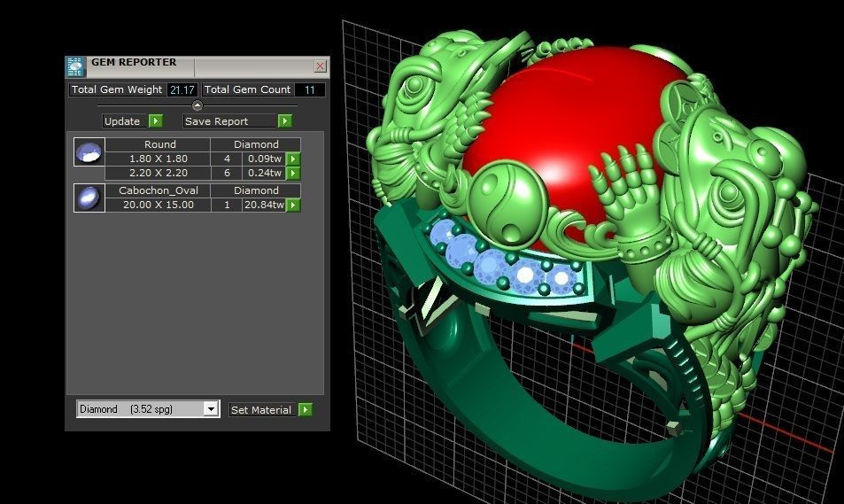This screenshot has height=504, width=844.
Task: Select the Cabochon_Oval gem thumbnail
Action: [x=89, y=198]
